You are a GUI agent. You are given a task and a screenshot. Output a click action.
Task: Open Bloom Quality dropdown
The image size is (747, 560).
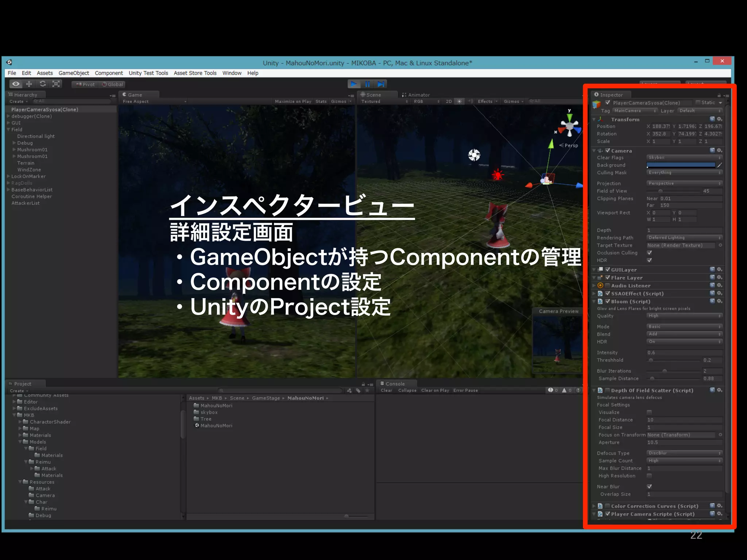(x=684, y=316)
